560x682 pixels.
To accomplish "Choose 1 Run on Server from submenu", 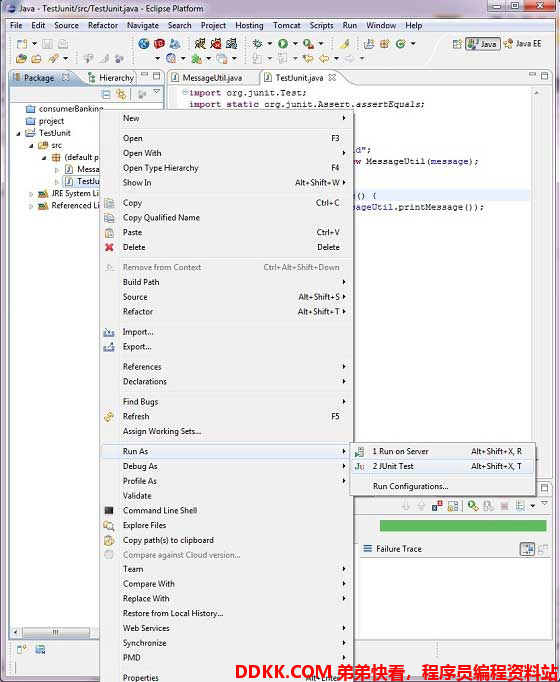I will pyautogui.click(x=443, y=451).
